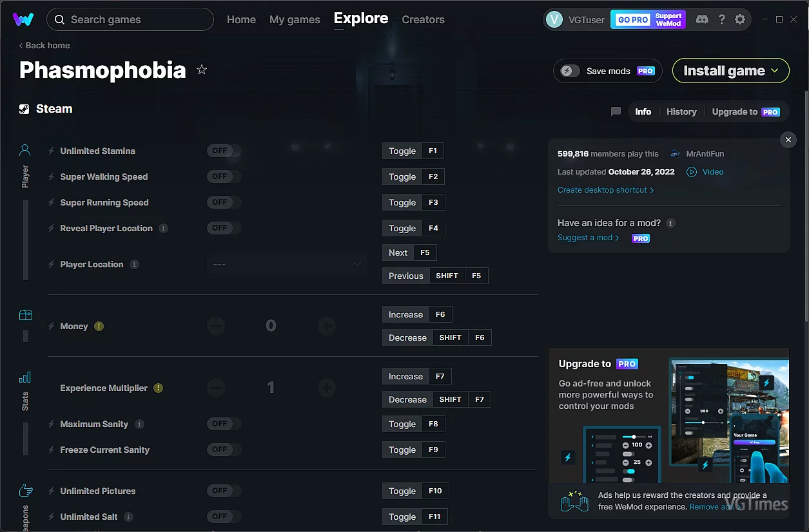Open the Explore tab
Viewport: 809px width, 532px height.
tap(361, 19)
